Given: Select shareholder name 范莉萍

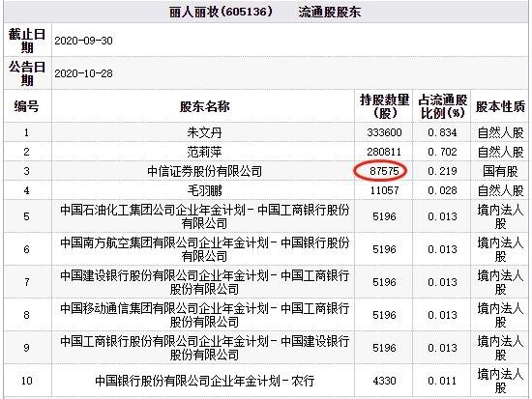Looking at the screenshot, I should pos(204,152).
